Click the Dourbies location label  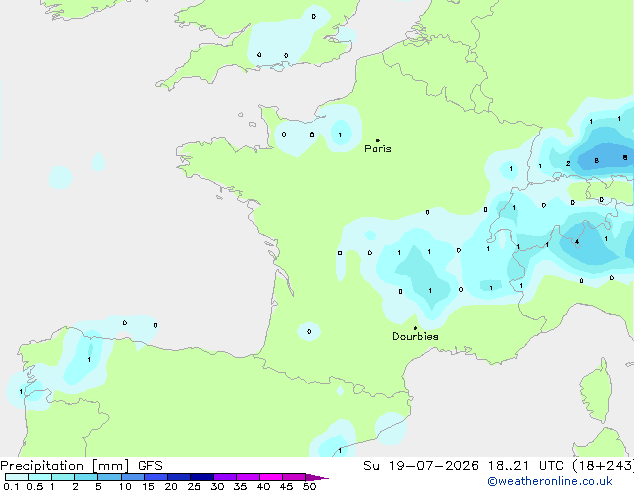pos(415,336)
